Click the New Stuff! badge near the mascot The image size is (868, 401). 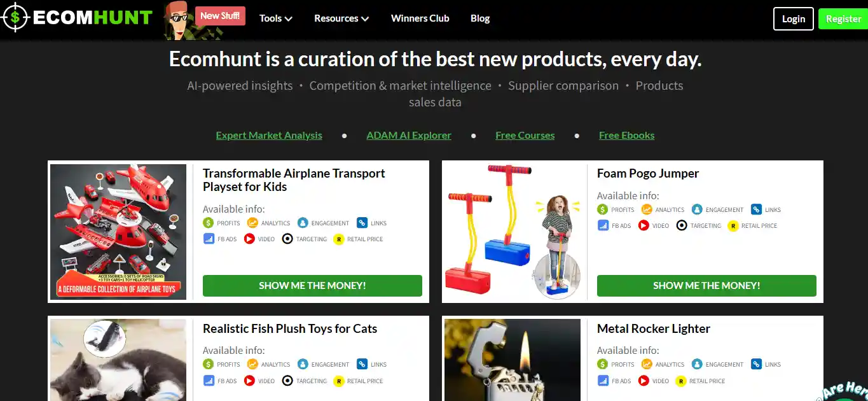click(x=220, y=15)
